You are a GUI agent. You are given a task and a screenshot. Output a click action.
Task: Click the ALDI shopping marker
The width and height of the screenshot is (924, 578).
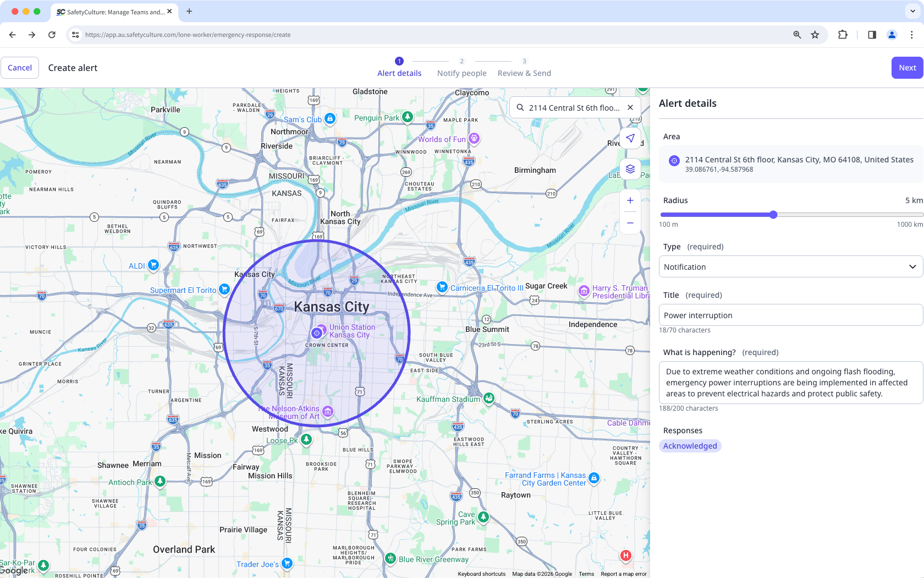(153, 265)
